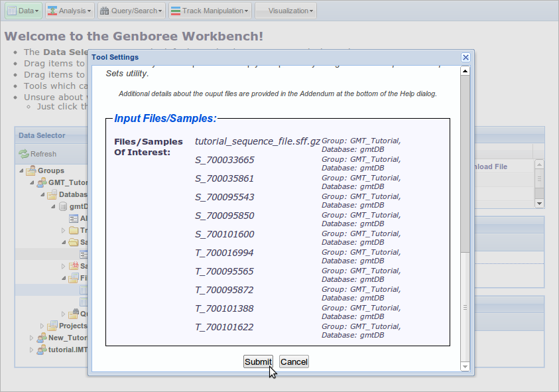Click the Submit button
559x392 pixels.
coord(258,361)
